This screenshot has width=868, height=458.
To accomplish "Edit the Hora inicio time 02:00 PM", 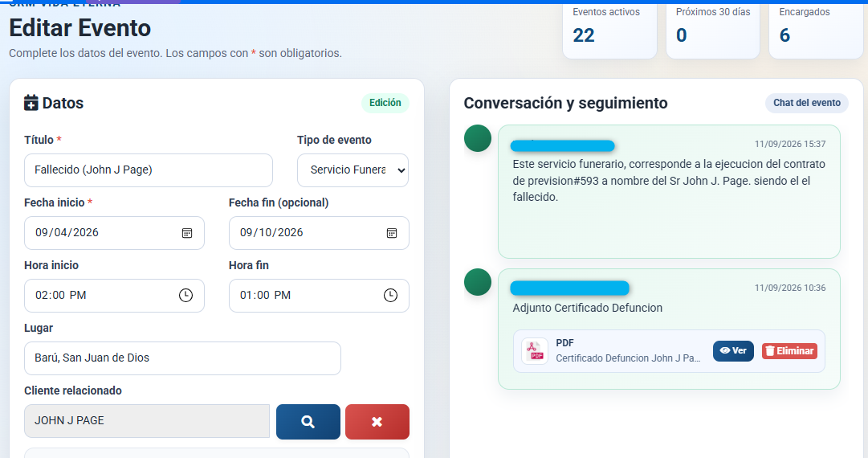I will 114,295.
